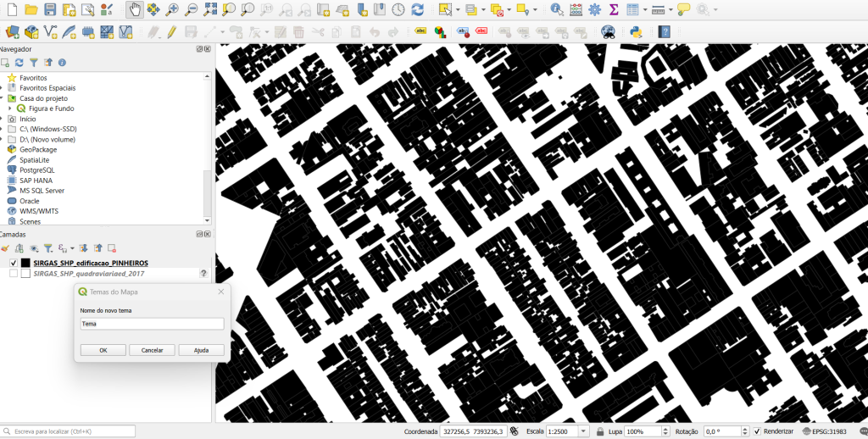
Task: Open layer labeling options abc icon
Action: [420, 31]
